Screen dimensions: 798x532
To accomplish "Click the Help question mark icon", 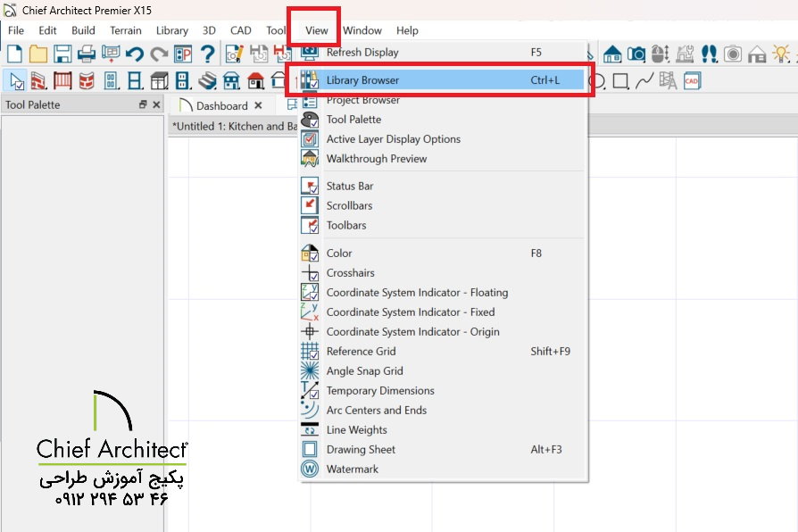I will click(x=207, y=54).
